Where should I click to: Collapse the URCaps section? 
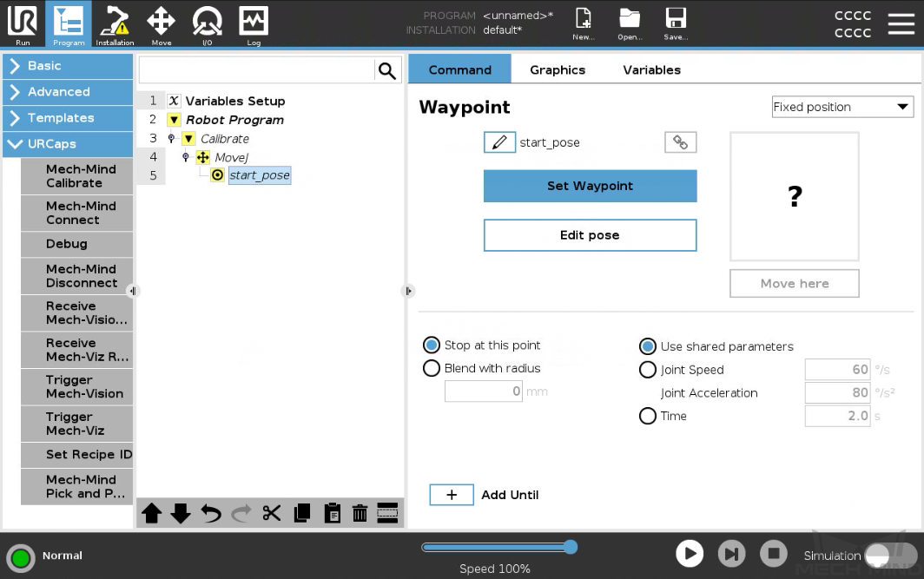click(68, 144)
